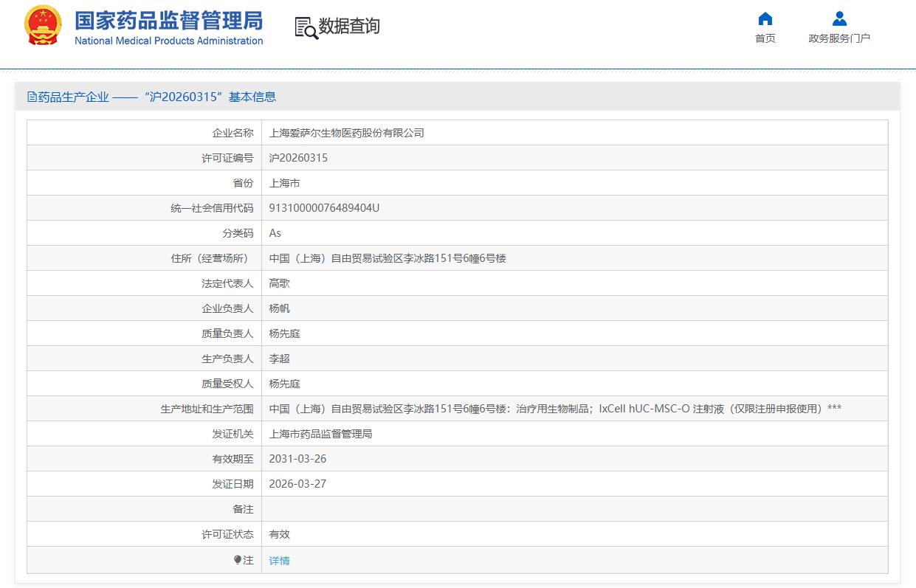Viewport: 916px width, 588px height.
Task: Click the 数据查询 heading text
Action: pyautogui.click(x=349, y=27)
